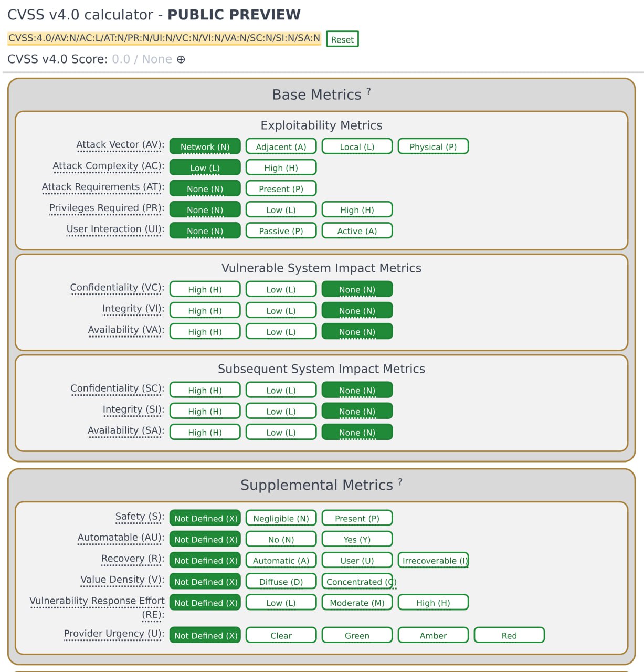Expand score details with the ⊕ icon

[x=181, y=59]
